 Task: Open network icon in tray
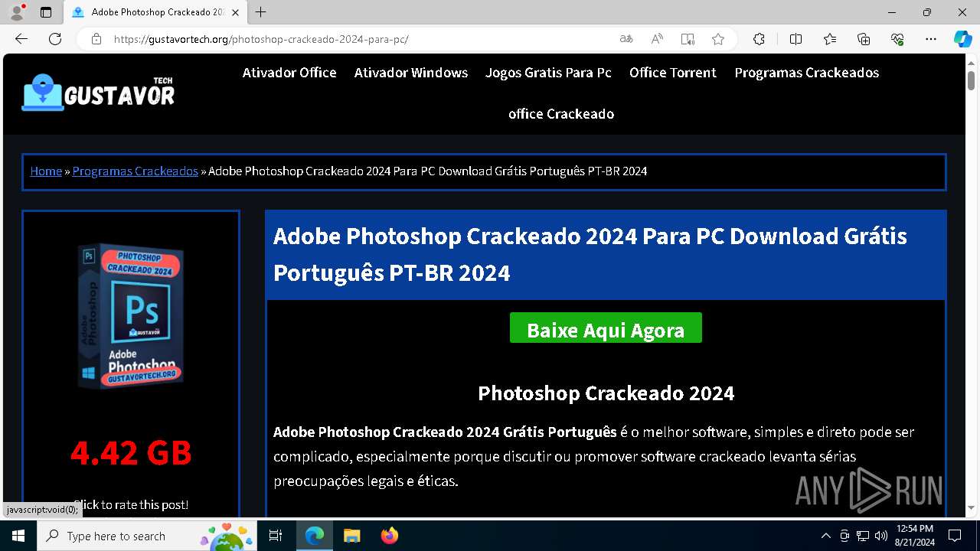pos(863,536)
